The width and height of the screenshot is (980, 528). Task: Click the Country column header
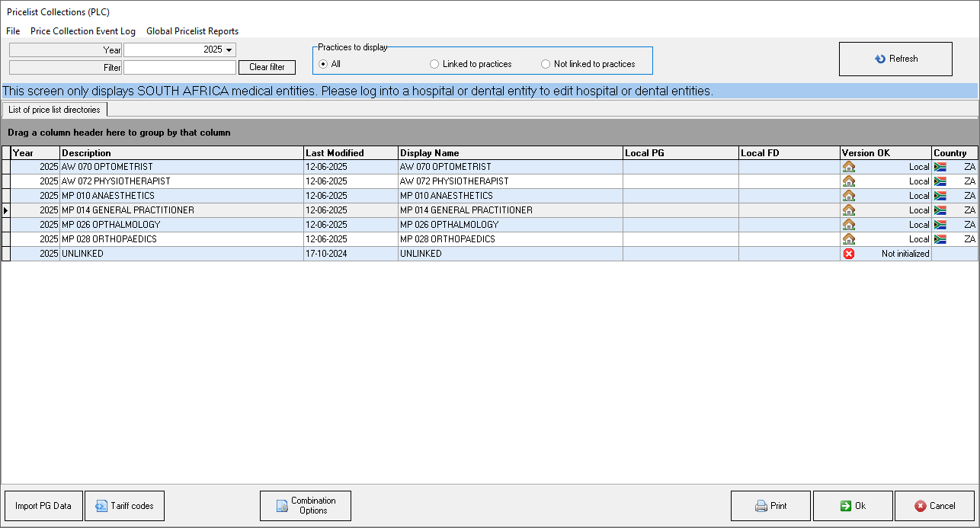tap(955, 153)
